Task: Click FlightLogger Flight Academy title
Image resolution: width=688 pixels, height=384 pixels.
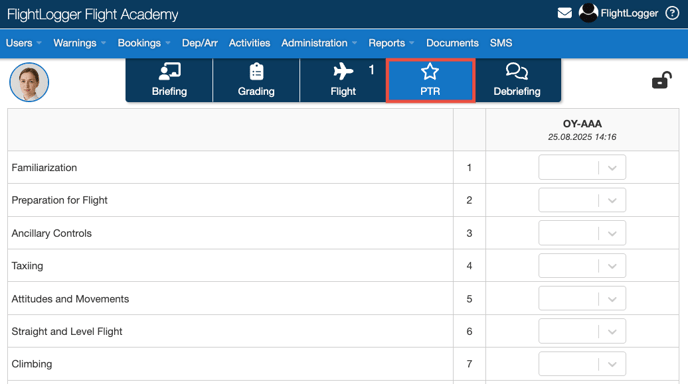Action: pos(93,14)
